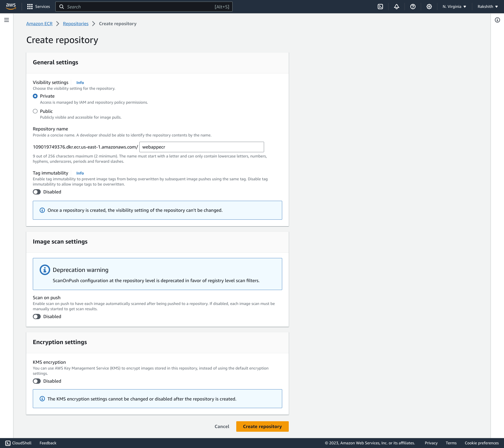Open the Rakshith account dropdown

click(x=487, y=7)
